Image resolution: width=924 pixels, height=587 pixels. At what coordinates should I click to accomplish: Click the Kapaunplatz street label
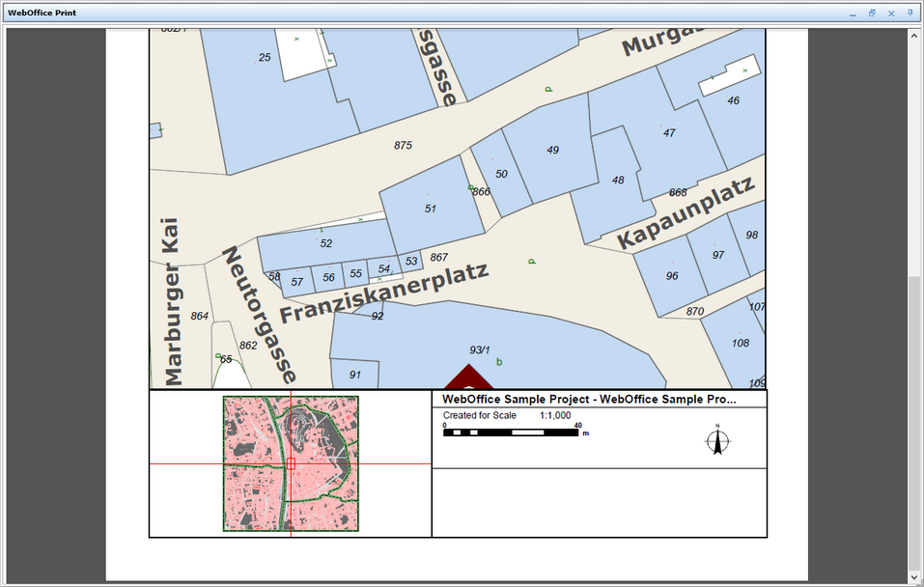(686, 213)
